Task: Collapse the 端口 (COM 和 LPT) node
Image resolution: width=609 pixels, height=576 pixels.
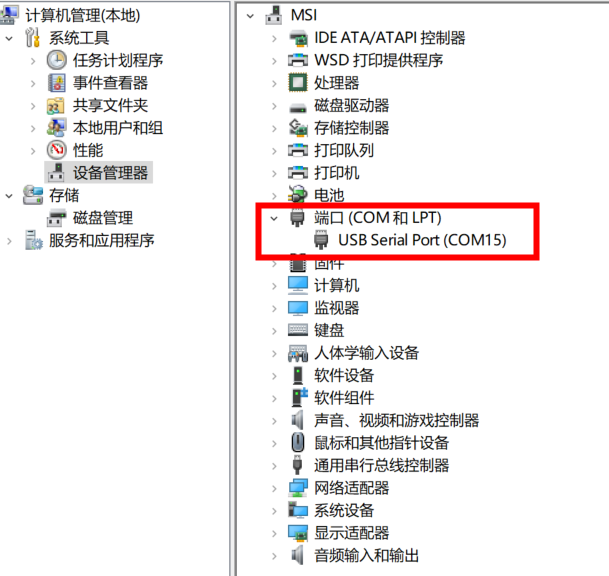Action: pyautogui.click(x=274, y=218)
